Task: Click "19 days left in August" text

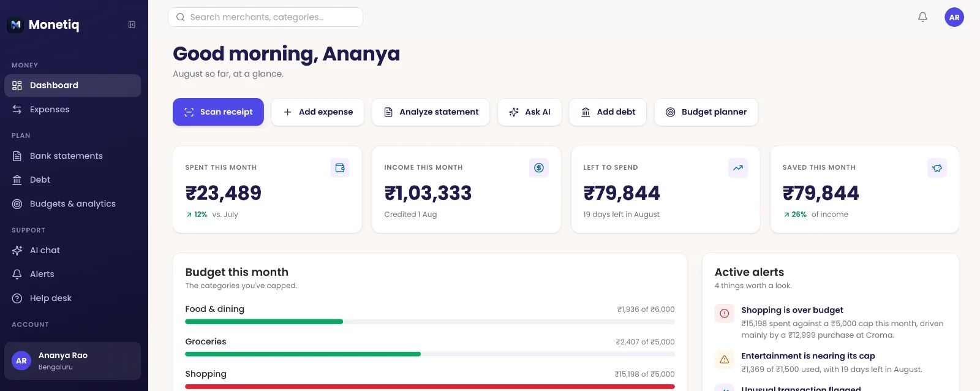Action: coord(621,214)
